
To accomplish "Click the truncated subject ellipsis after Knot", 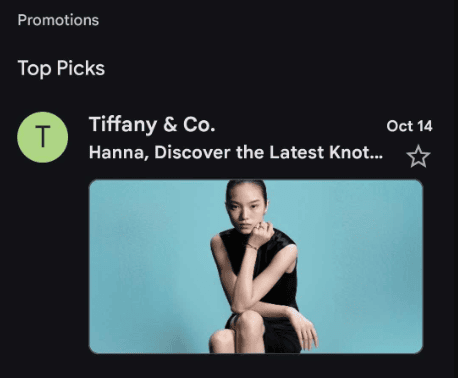I will pos(376,157).
